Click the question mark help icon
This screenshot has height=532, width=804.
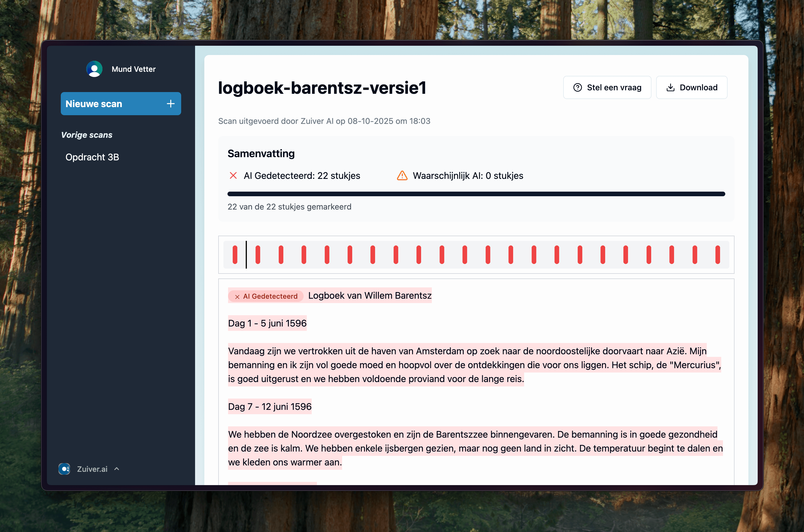click(577, 87)
